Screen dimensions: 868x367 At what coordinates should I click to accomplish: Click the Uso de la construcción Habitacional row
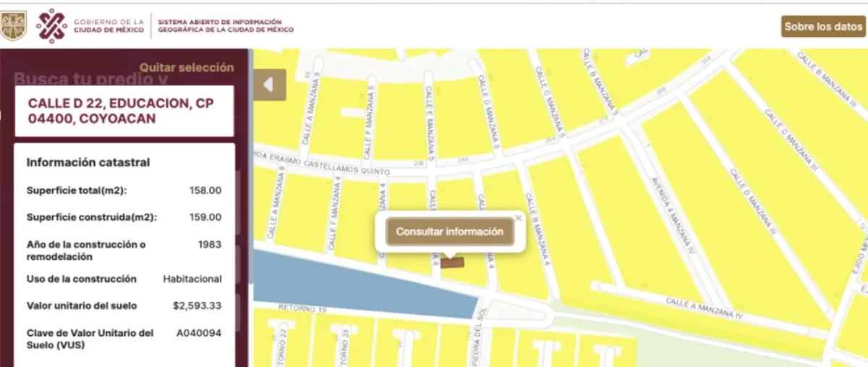124,279
